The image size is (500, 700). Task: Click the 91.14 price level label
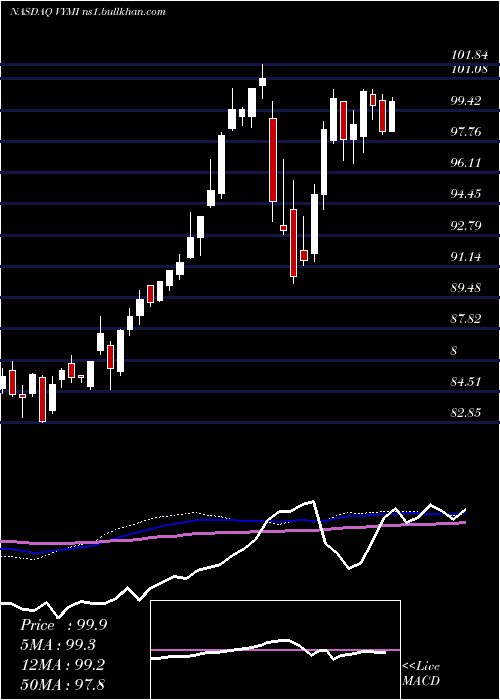(466, 257)
